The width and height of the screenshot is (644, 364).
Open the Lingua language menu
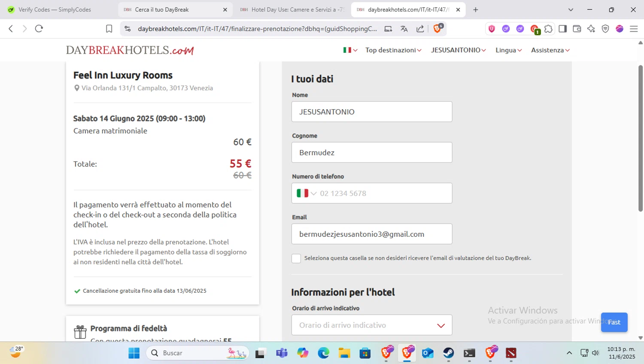(509, 50)
